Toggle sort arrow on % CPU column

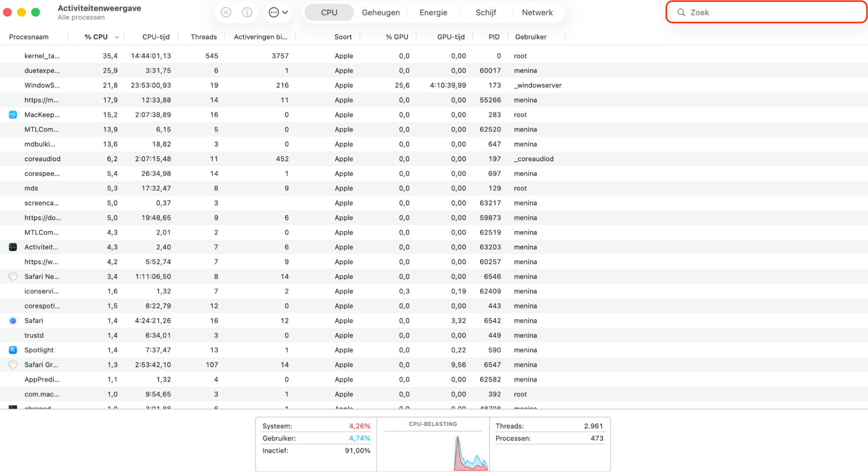[x=117, y=37]
